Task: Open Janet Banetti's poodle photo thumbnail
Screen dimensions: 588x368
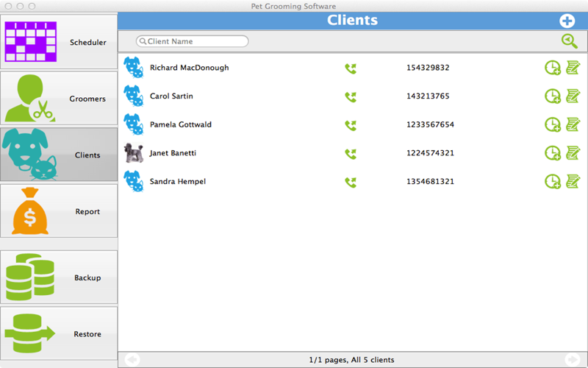Action: pos(134,153)
